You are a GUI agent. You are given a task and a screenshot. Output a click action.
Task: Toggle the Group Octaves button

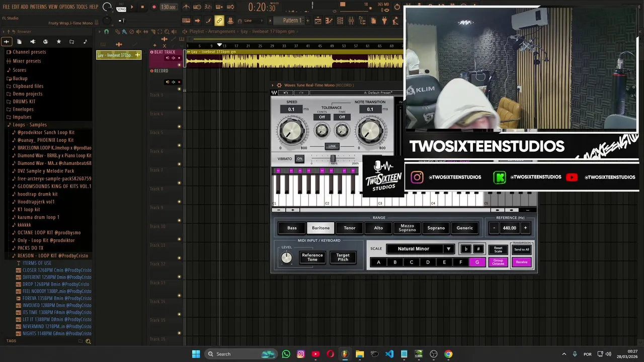click(498, 262)
